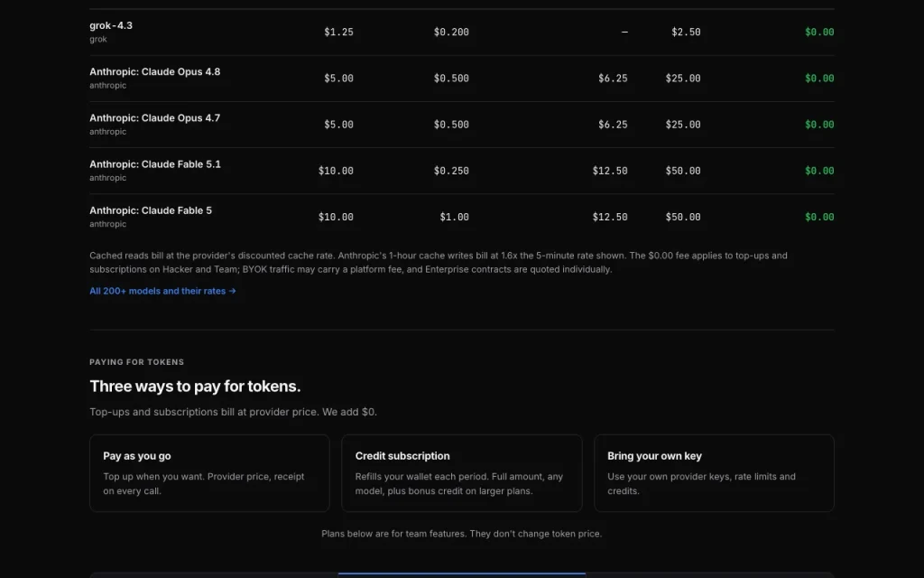Click the "Anthropic: Claude Fable 5" model name

pos(151,210)
